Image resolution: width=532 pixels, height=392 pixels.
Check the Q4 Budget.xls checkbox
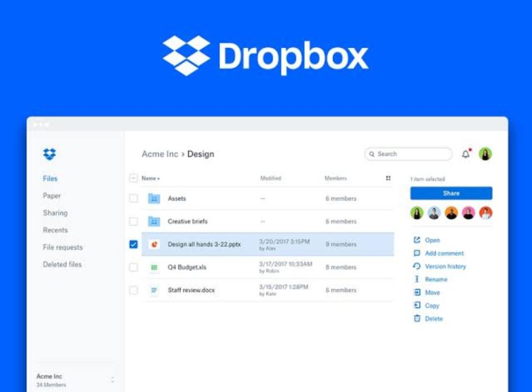(x=134, y=267)
